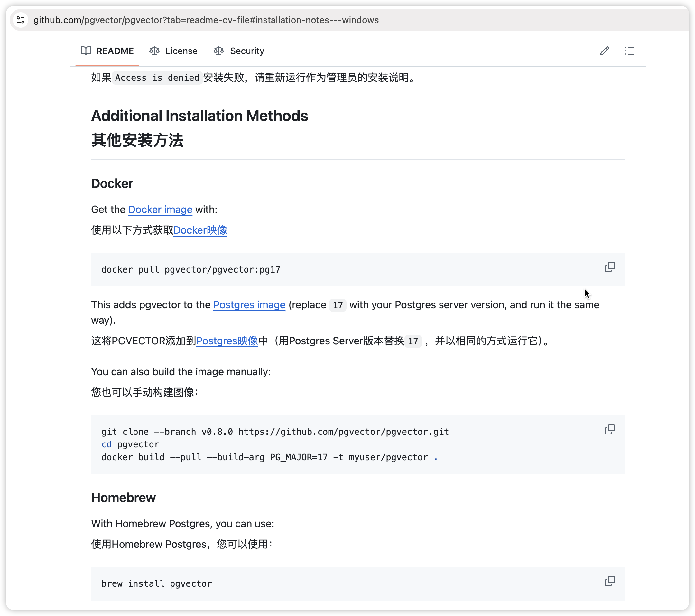Click the 'docker build --pull' code line
Image resolution: width=695 pixels, height=616 pixels.
(x=270, y=457)
